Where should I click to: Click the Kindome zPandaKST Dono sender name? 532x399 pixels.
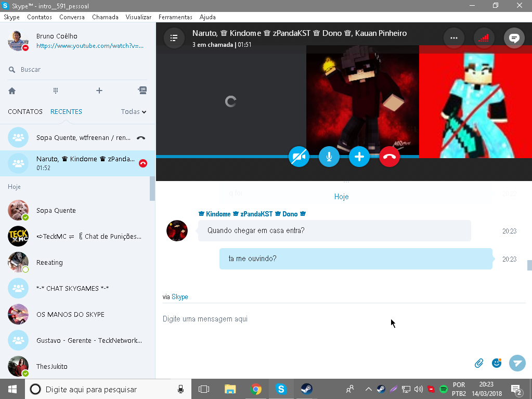pos(252,214)
